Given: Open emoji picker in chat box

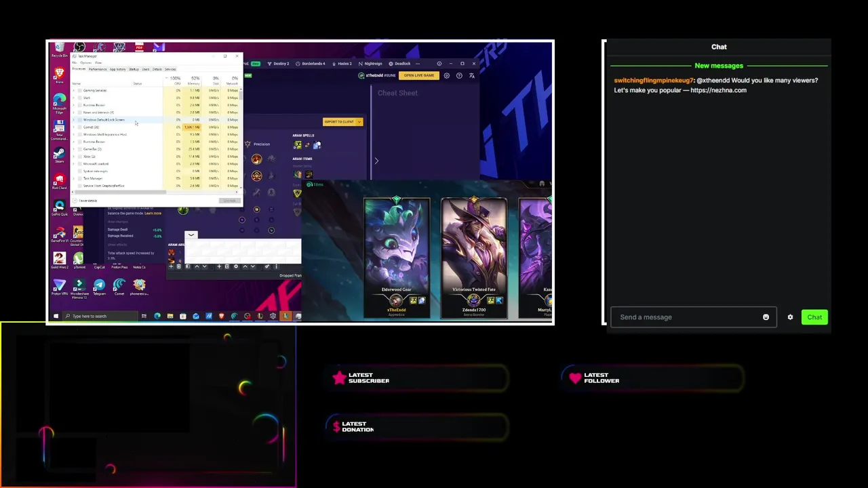Looking at the screenshot, I should (766, 317).
